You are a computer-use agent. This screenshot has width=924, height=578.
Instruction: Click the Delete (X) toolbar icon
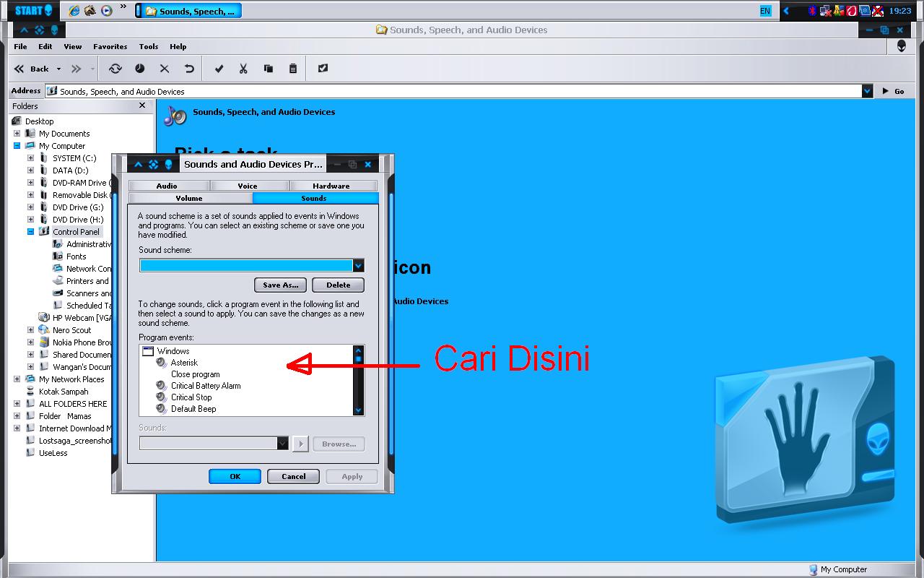pos(164,68)
